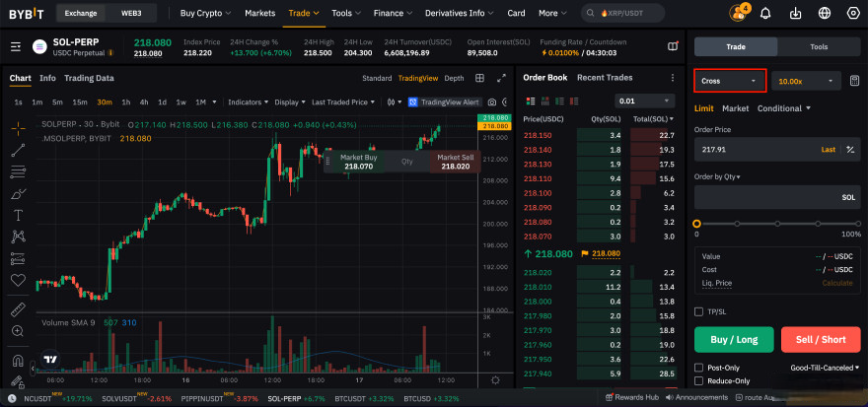Select the crosshair cursor tool
The height and width of the screenshot is (407, 868).
[x=18, y=129]
